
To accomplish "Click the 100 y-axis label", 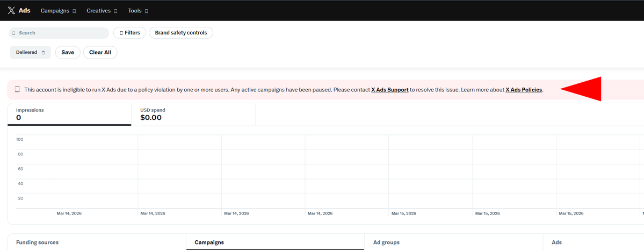I will [20, 139].
